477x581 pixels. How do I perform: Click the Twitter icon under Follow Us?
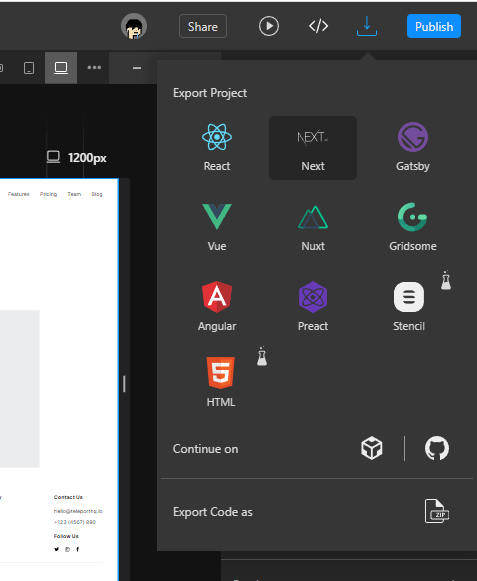click(x=56, y=549)
